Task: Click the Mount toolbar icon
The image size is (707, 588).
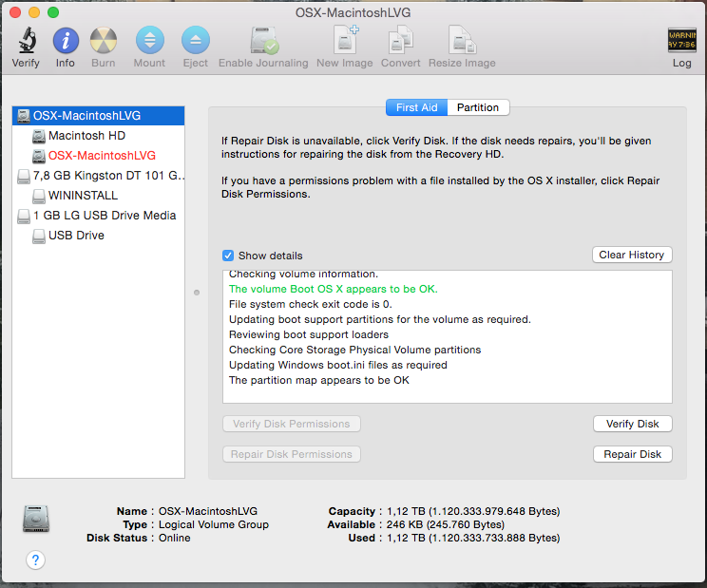Action: point(150,40)
